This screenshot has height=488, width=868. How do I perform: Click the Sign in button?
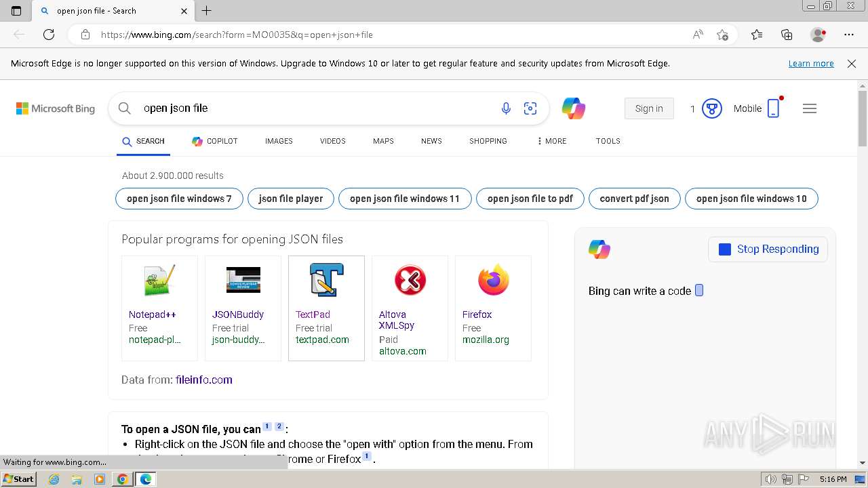649,108
